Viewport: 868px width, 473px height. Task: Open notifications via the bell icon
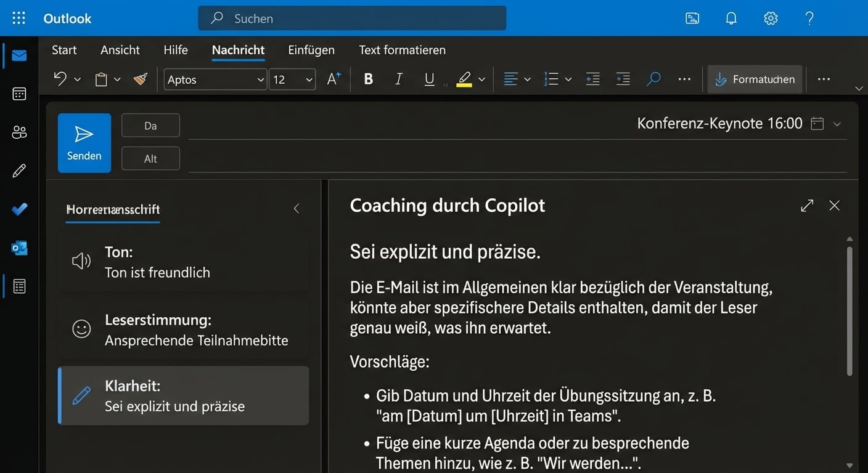(731, 18)
